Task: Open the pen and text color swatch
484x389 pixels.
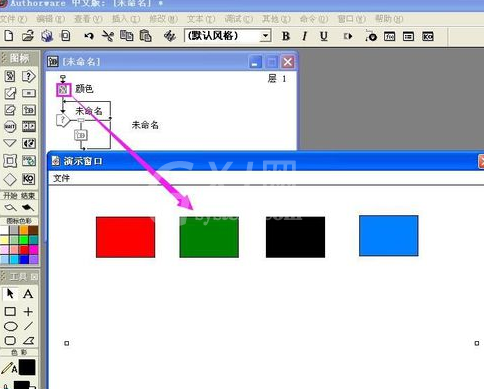Action: tap(27, 367)
